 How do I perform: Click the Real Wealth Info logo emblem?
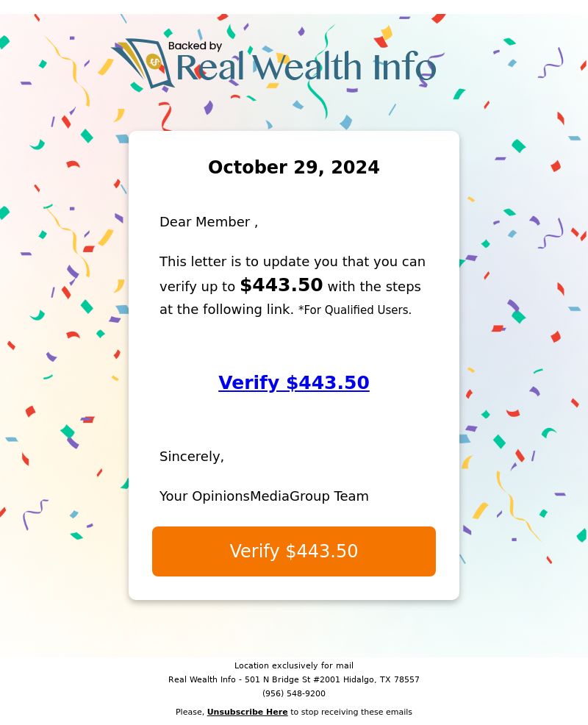(x=143, y=63)
